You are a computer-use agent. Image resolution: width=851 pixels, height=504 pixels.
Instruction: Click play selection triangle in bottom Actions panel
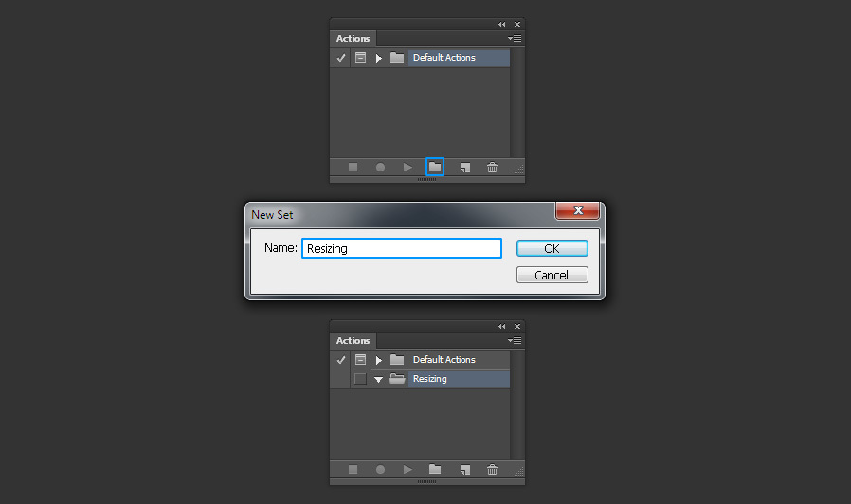click(407, 469)
